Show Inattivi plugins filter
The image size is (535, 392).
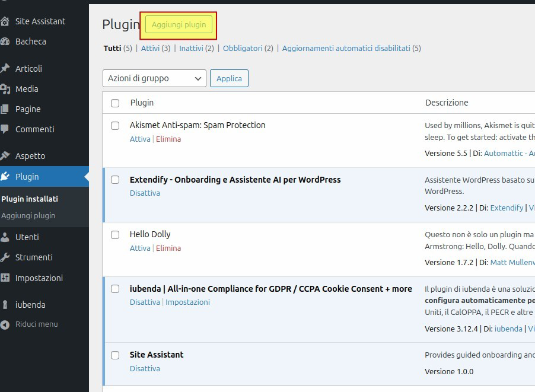point(191,49)
